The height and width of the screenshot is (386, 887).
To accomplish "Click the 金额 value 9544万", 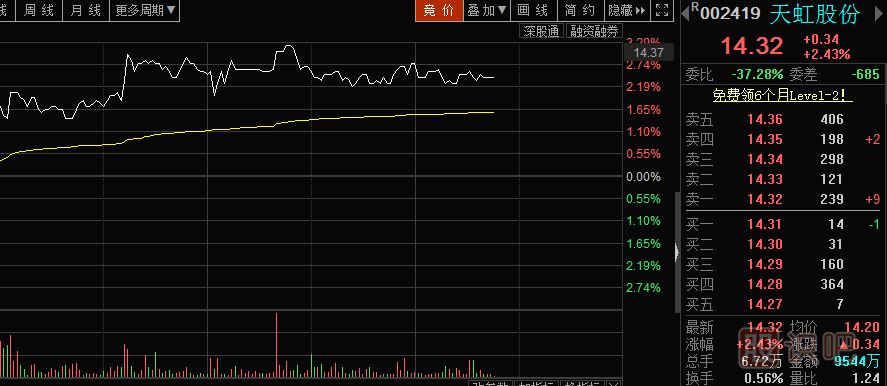I will pos(858,361).
